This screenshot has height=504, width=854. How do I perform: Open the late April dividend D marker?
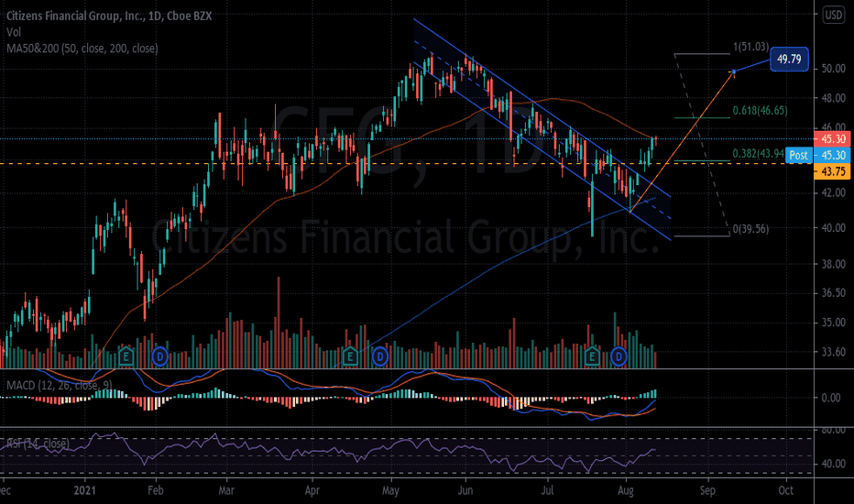point(379,356)
